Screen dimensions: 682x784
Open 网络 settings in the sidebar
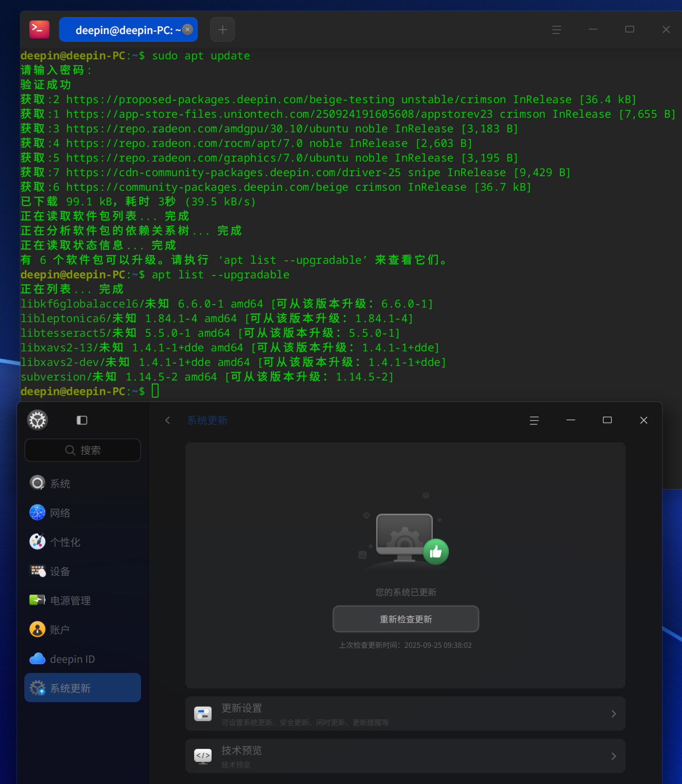click(83, 512)
